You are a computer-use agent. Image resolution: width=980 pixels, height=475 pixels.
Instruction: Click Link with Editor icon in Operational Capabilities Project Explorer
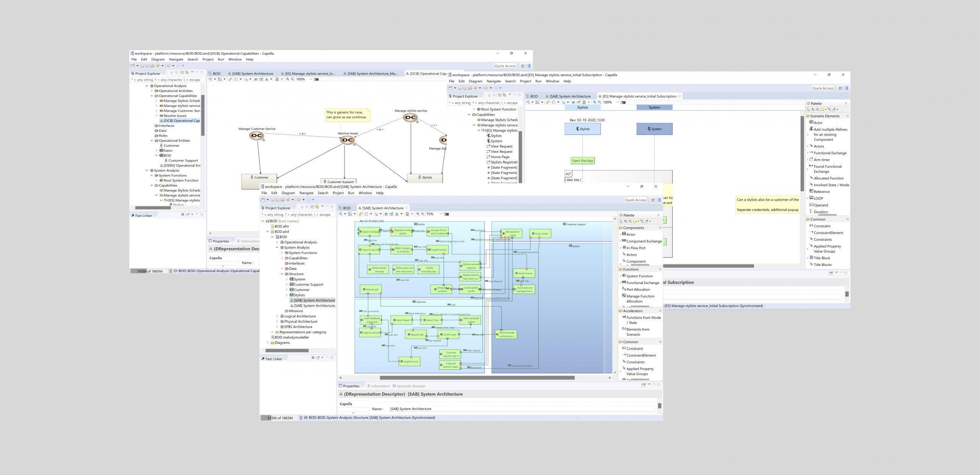tap(187, 72)
